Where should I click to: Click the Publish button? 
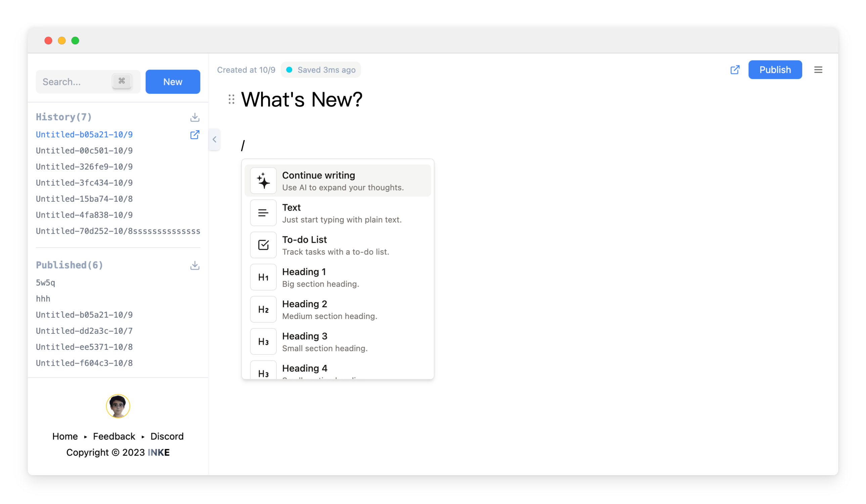[x=774, y=69]
